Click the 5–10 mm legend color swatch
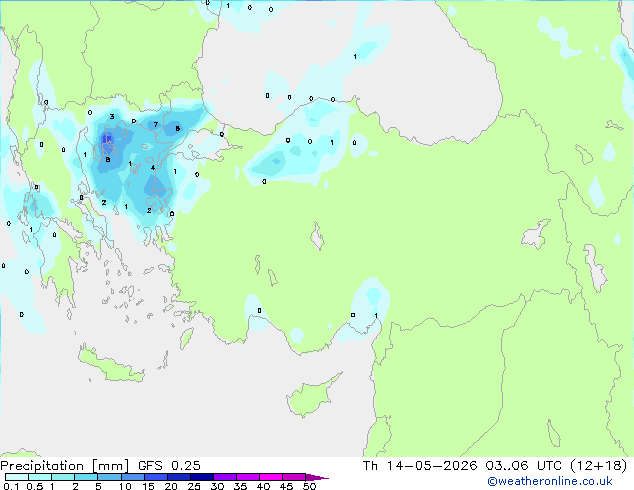 [x=109, y=477]
